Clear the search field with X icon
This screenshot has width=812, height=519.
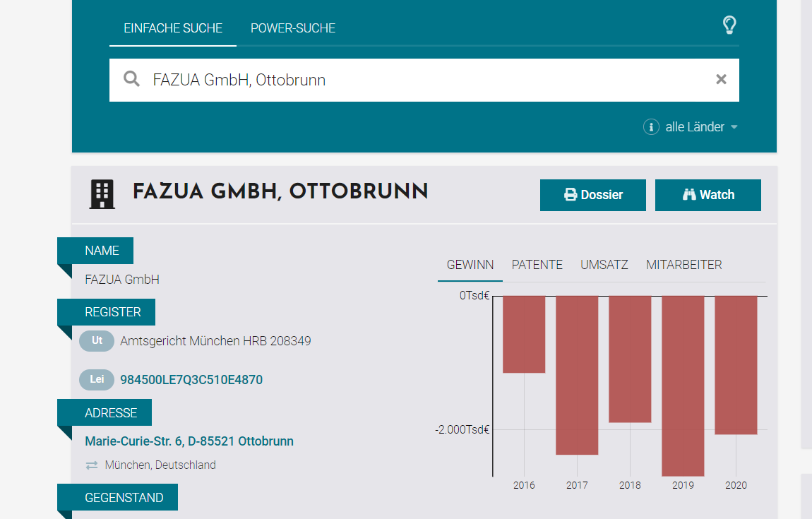pyautogui.click(x=721, y=79)
